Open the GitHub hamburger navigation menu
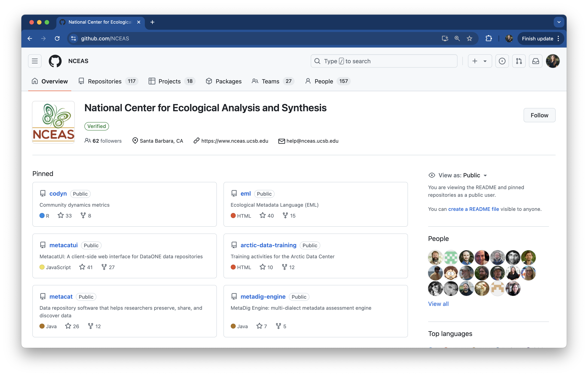 tap(35, 61)
